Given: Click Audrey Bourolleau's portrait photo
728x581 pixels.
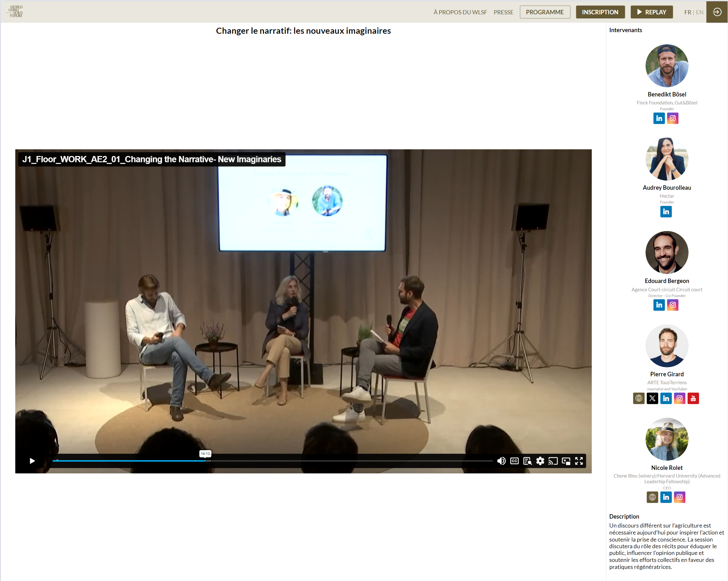Looking at the screenshot, I should [x=667, y=159].
